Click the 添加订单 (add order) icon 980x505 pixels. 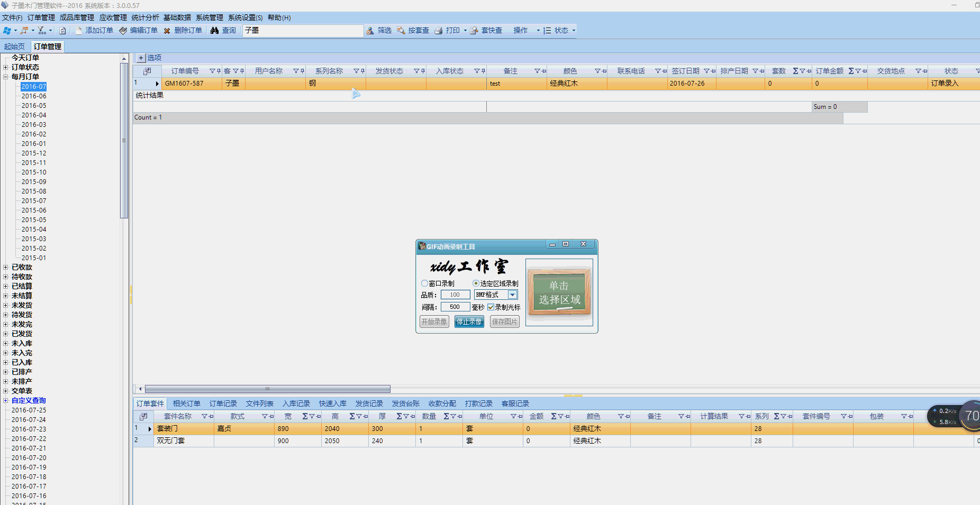point(79,31)
